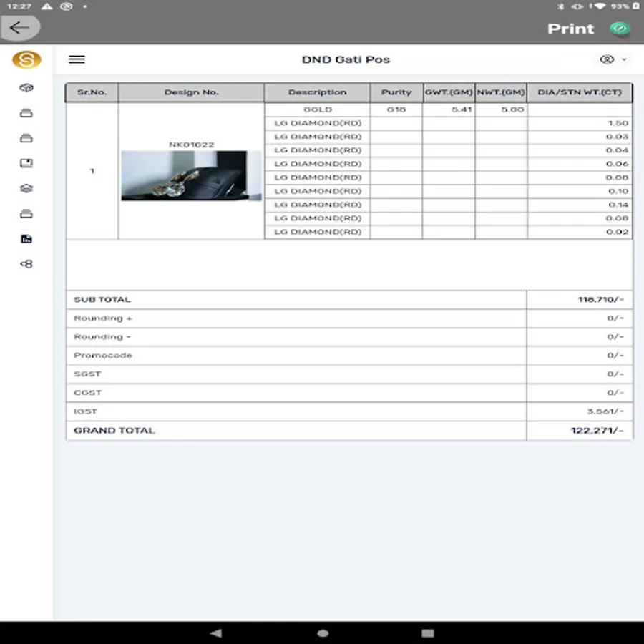Click the DIA/STN WT.(CT) column header
The image size is (644, 644).
tap(580, 92)
